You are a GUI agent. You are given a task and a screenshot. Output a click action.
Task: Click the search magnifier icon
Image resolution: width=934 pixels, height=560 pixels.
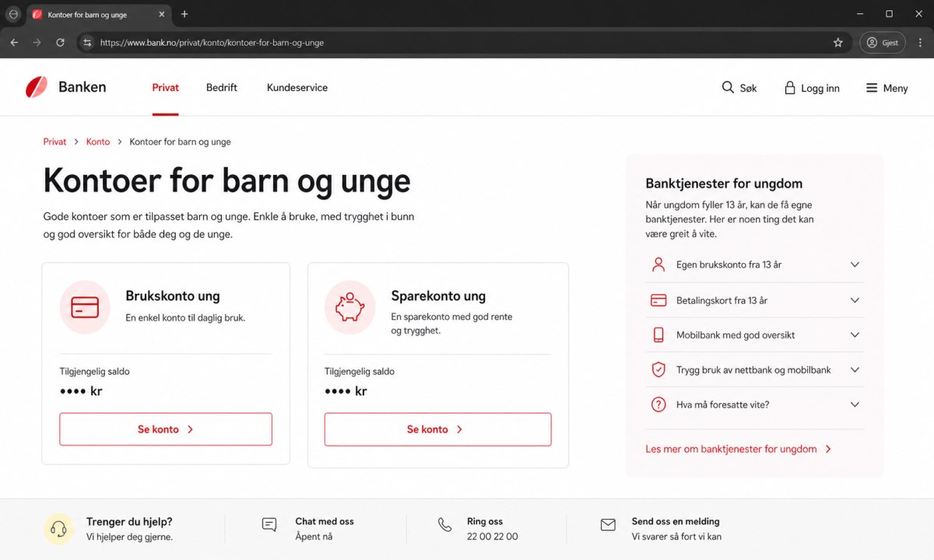[x=728, y=87]
